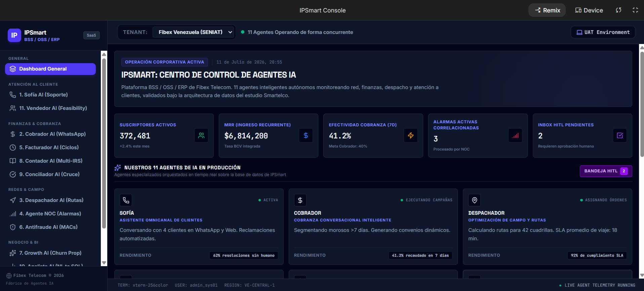
Task: Select Dashboard General in the sidebar
Action: 50,69
